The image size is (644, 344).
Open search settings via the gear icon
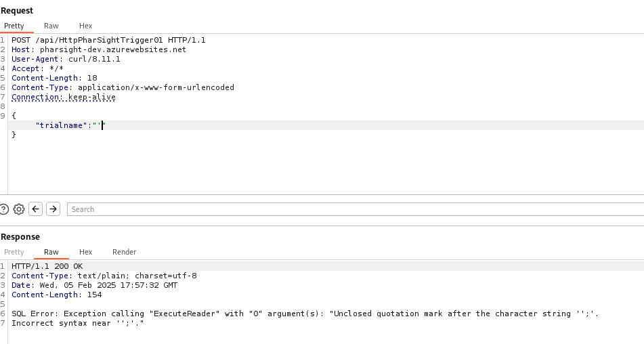tap(19, 209)
